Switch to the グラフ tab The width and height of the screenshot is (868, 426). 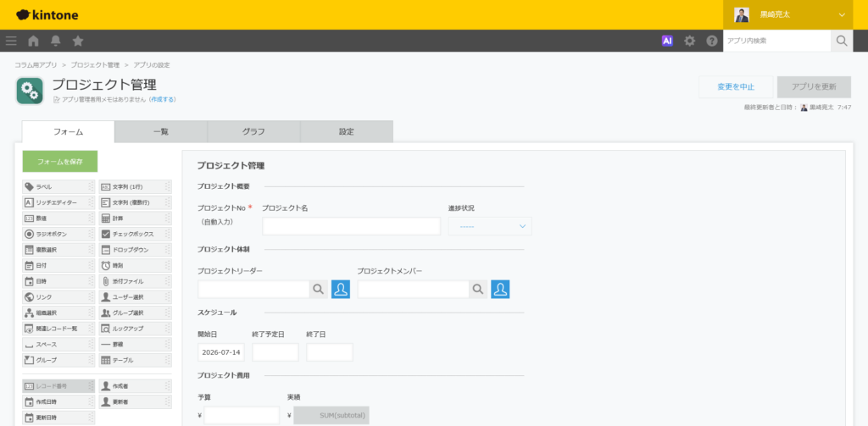pyautogui.click(x=253, y=131)
